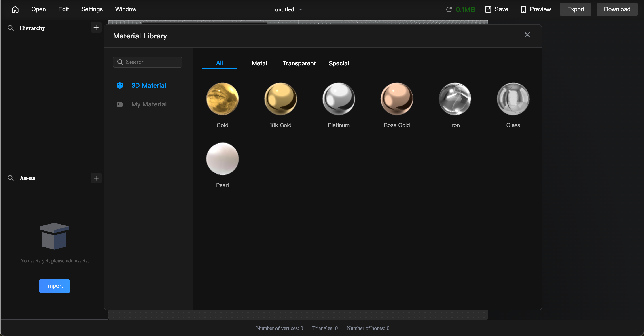Click the Material Library dialog title
This screenshot has width=644, height=336.
click(140, 36)
